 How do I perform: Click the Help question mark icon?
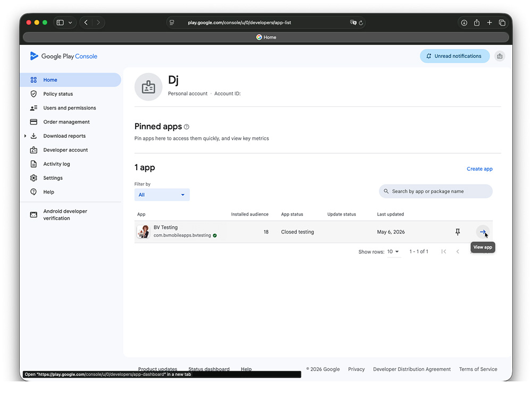tap(34, 192)
